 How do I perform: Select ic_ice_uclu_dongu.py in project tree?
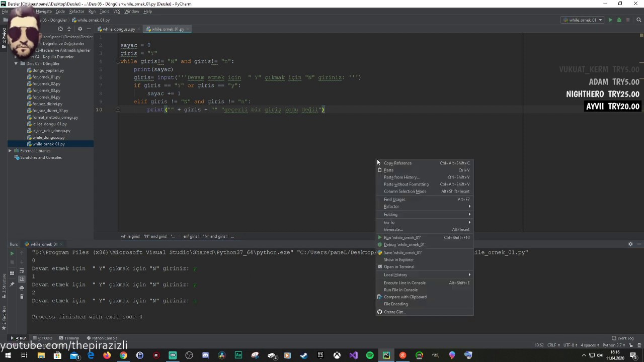[51, 131]
